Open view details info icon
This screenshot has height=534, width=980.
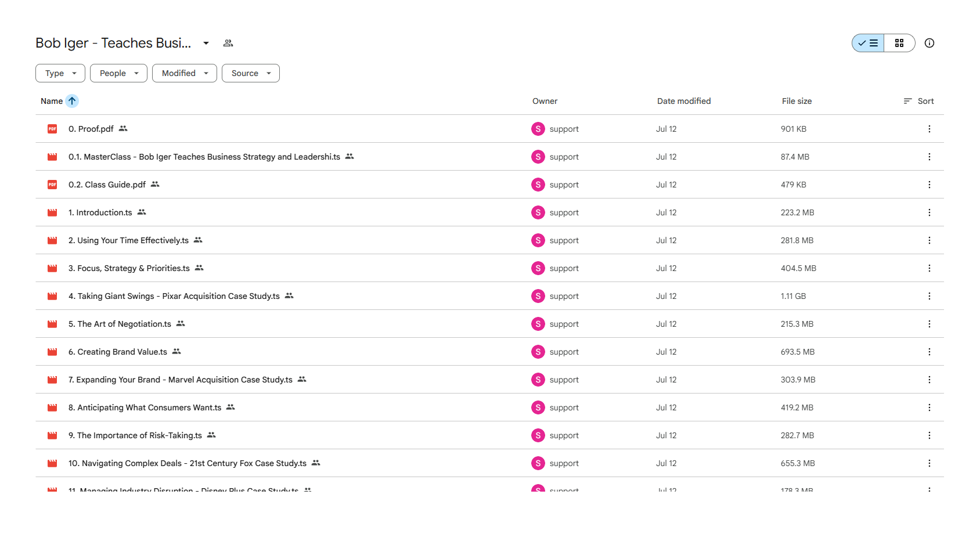click(929, 43)
